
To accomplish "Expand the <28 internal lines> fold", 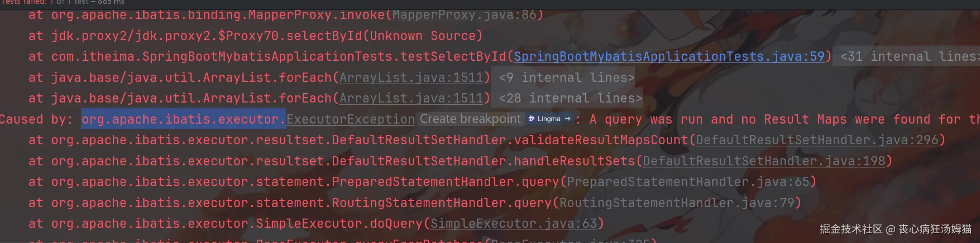I will 570,98.
